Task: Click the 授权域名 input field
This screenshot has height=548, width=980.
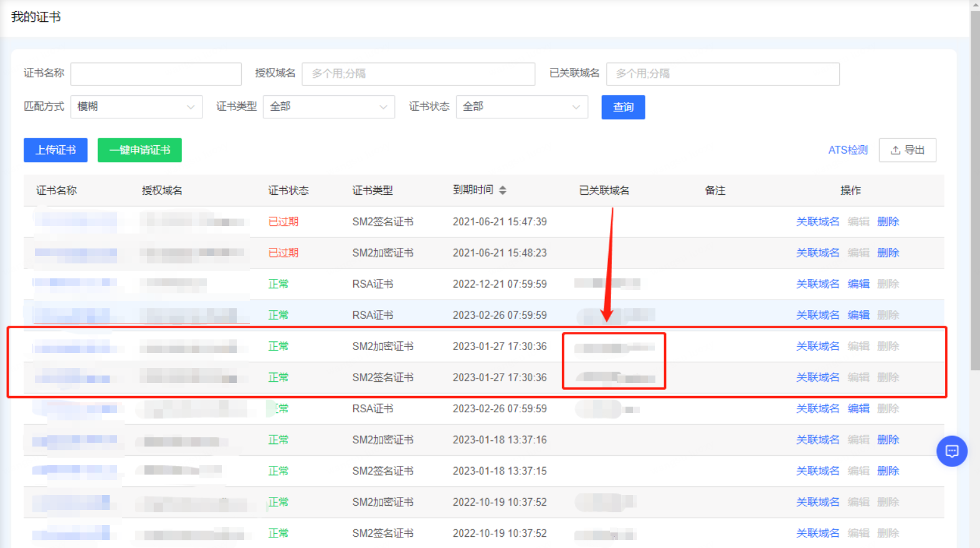Action: pos(418,73)
